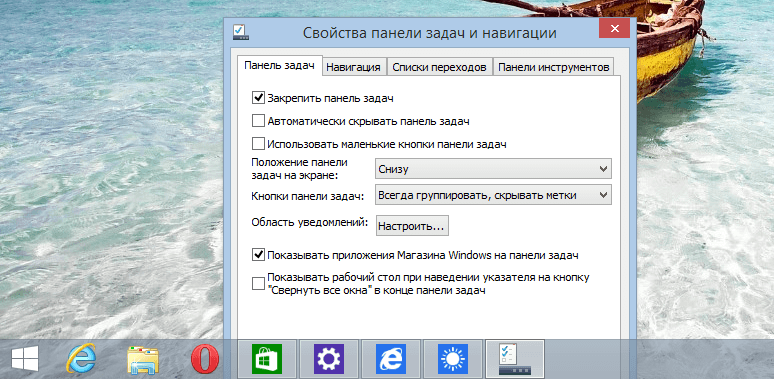Click the dialog title bar icon
Screen dimensions: 774x379
240,33
